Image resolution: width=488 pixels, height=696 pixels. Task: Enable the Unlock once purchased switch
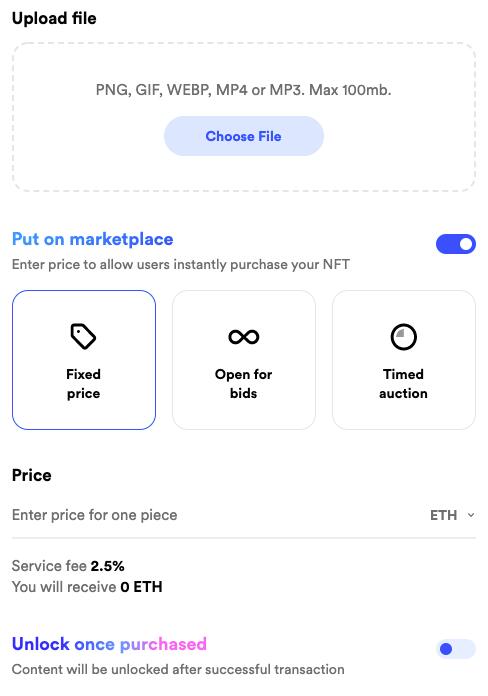coord(456,649)
